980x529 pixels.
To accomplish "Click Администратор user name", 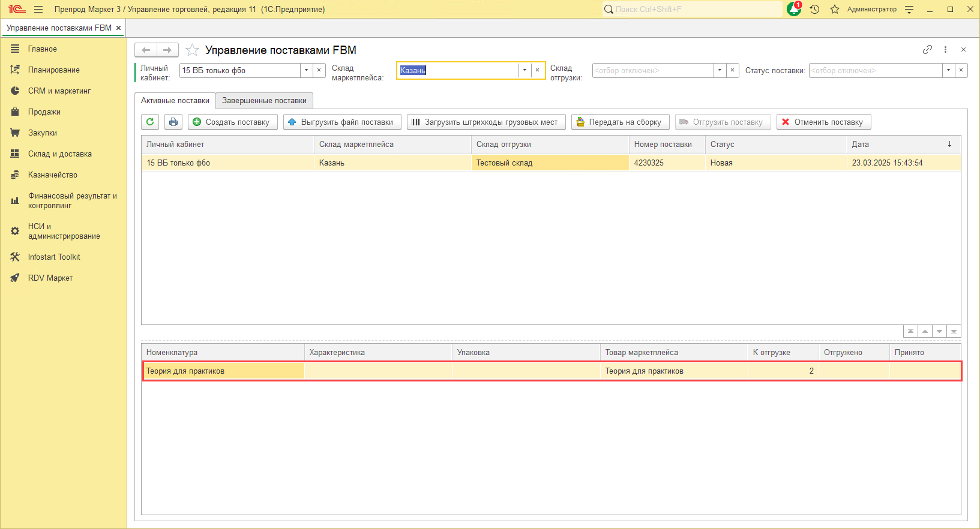I will tap(871, 9).
